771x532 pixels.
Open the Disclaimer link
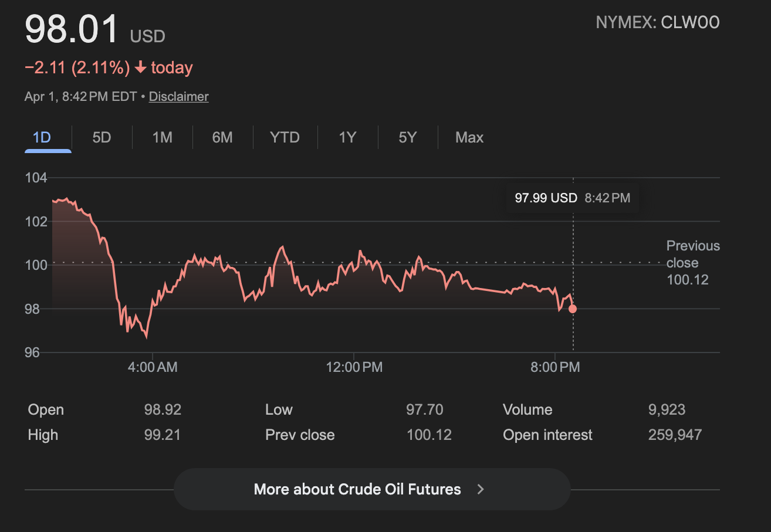(x=179, y=97)
